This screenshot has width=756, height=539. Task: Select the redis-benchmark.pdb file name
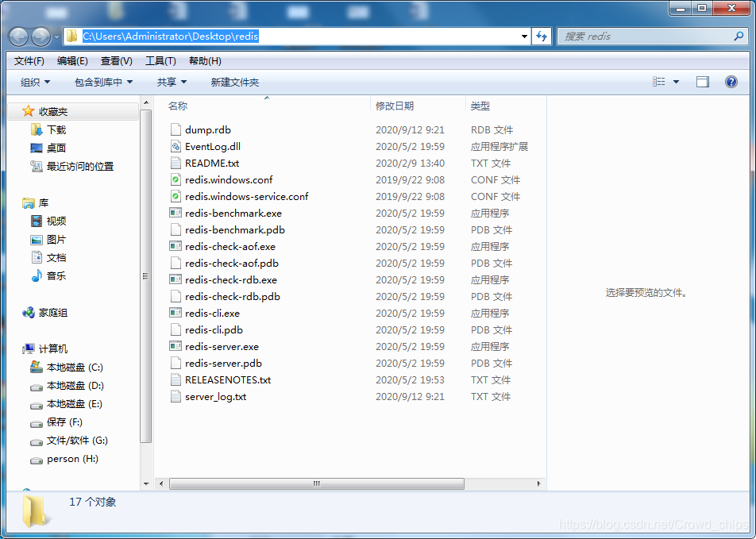point(235,230)
